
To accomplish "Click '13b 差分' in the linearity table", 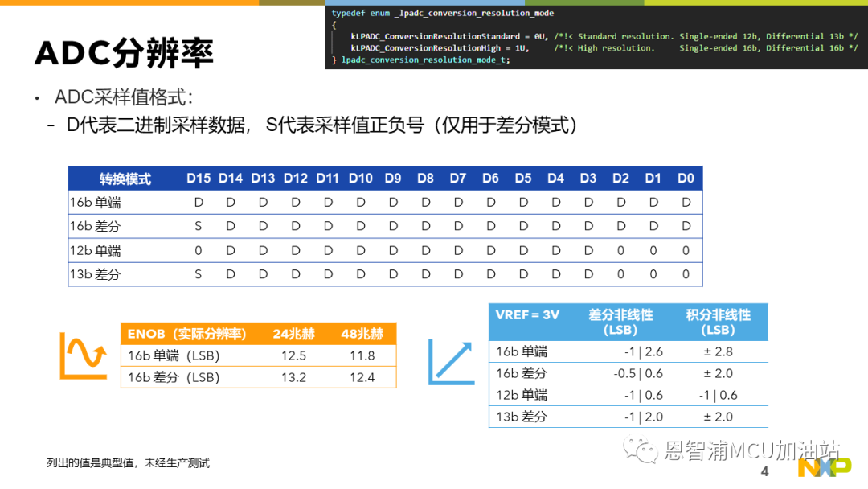I will pyautogui.click(x=522, y=417).
